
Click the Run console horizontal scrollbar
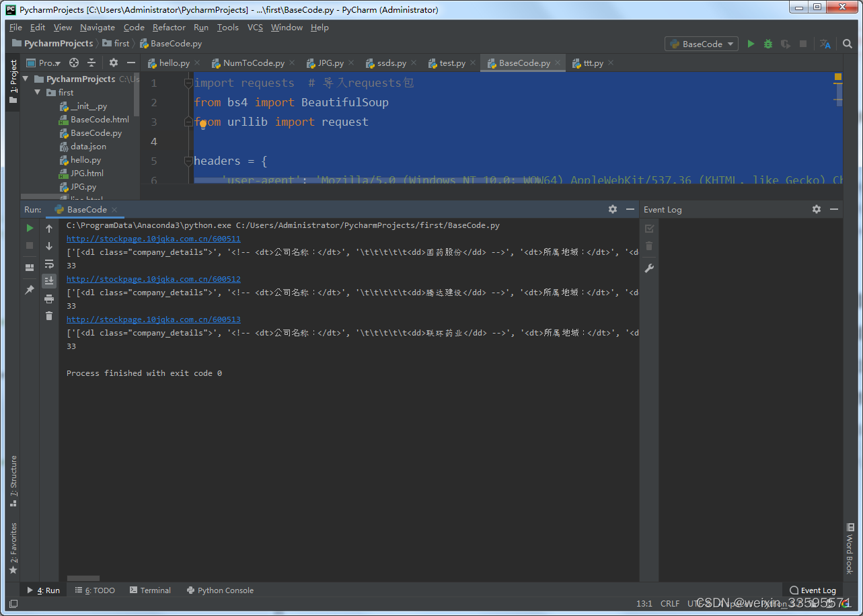click(x=83, y=578)
